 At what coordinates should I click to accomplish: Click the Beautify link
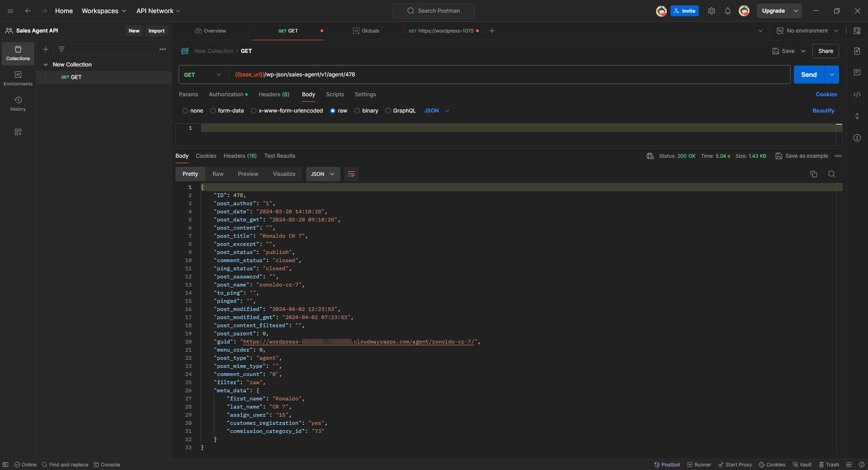coord(824,111)
